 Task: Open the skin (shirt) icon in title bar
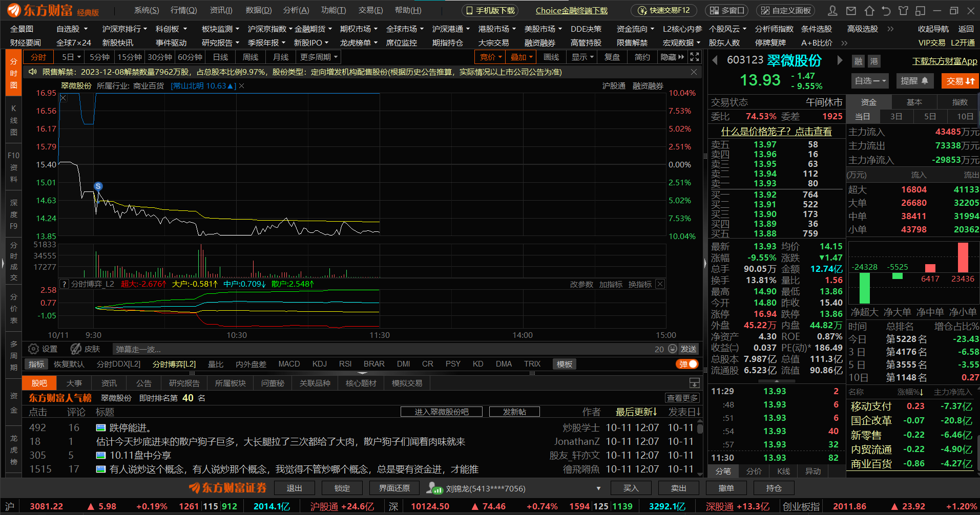[x=903, y=11]
